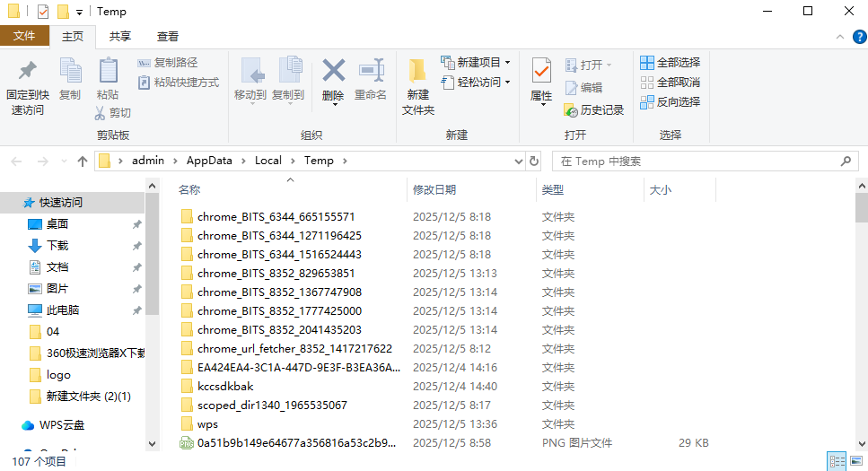Open the File tab
Viewport: 868px width, 471px height.
click(x=24, y=36)
